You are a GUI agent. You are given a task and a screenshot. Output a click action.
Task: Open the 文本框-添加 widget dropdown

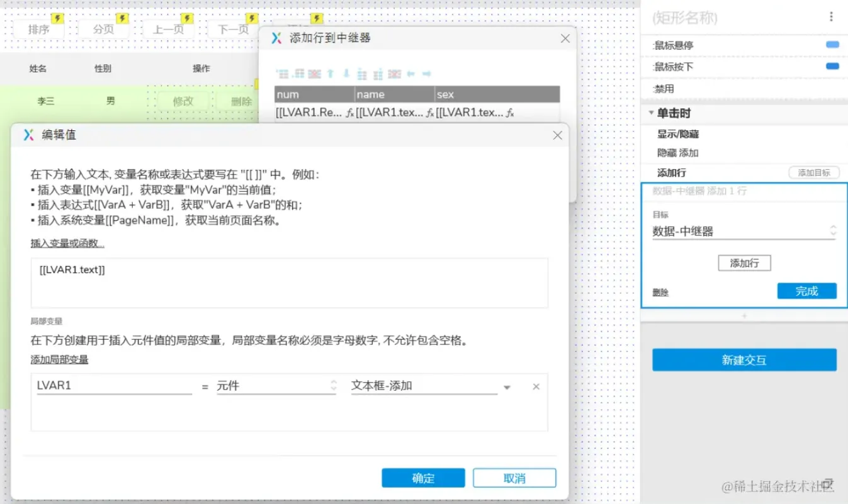[507, 387]
